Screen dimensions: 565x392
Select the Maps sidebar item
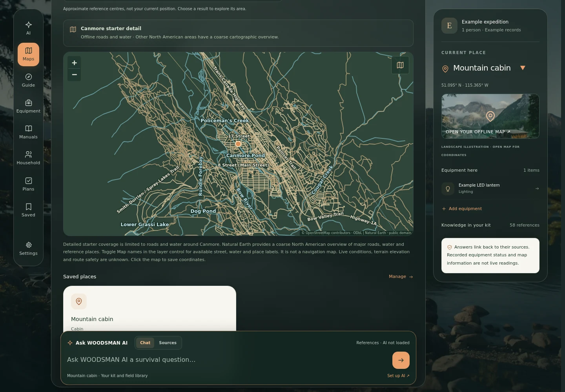pos(28,54)
